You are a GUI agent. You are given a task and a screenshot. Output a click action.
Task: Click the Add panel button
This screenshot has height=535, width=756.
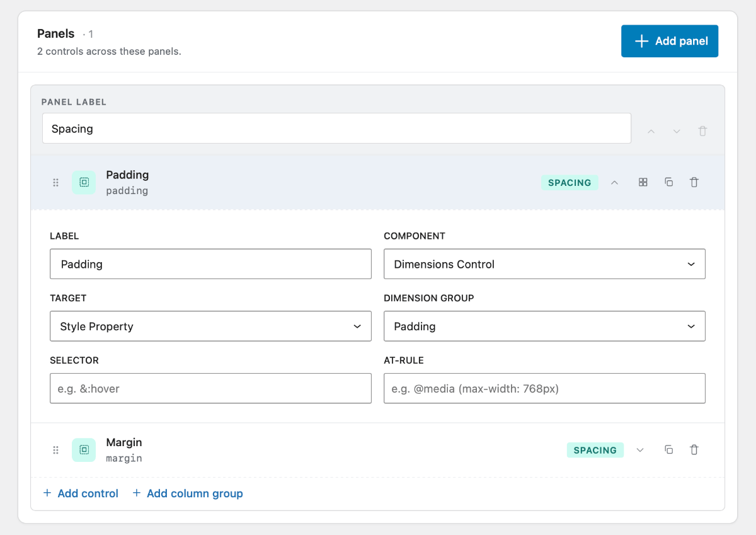pos(670,41)
